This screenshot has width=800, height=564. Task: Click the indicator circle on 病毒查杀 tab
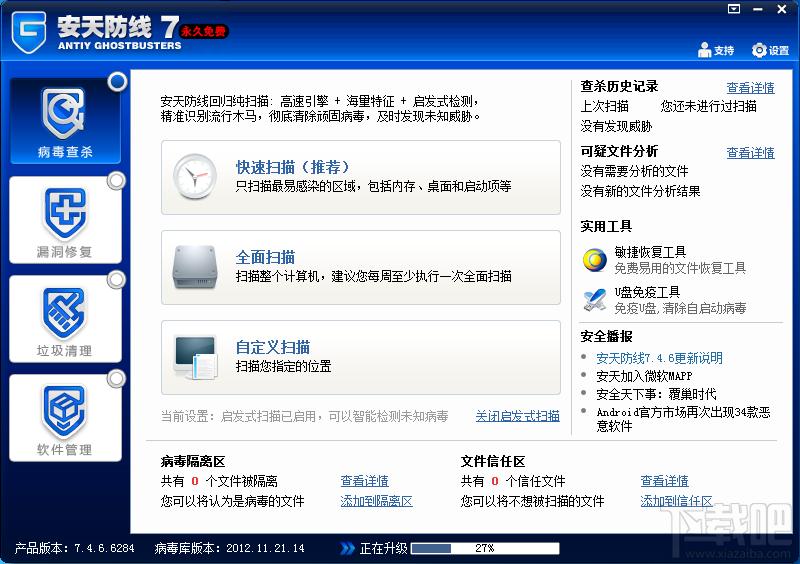pos(117,81)
